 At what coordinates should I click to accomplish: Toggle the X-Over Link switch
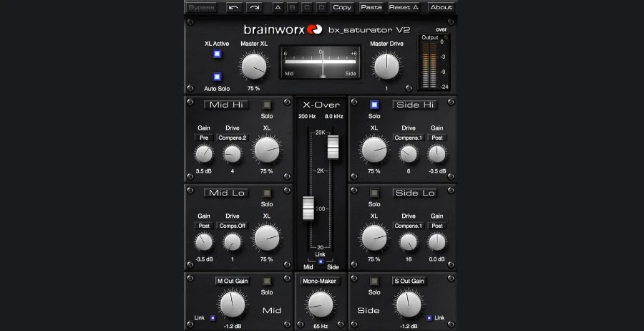[x=321, y=262]
